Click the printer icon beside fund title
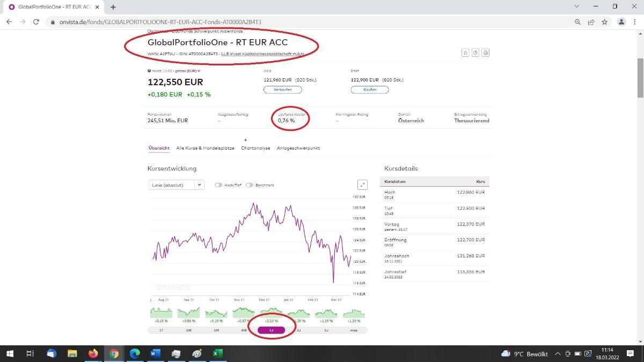Screen dimensions: 644x362 click(x=485, y=53)
